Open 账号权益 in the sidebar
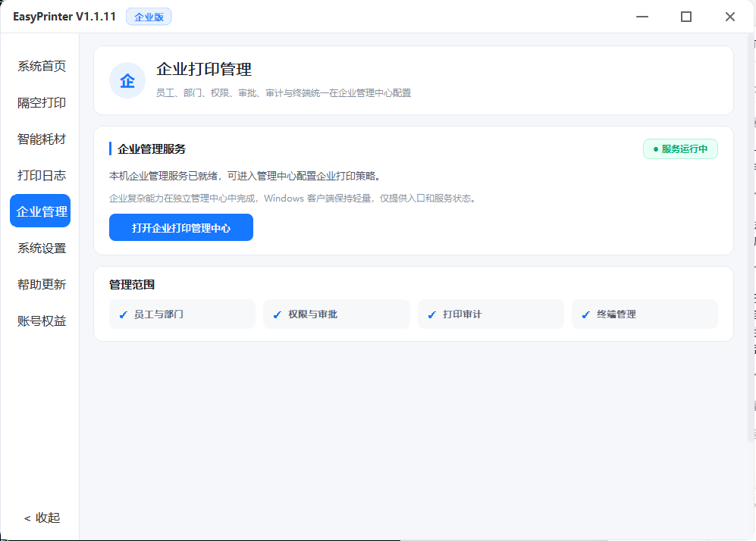The image size is (756, 541). [x=42, y=321]
